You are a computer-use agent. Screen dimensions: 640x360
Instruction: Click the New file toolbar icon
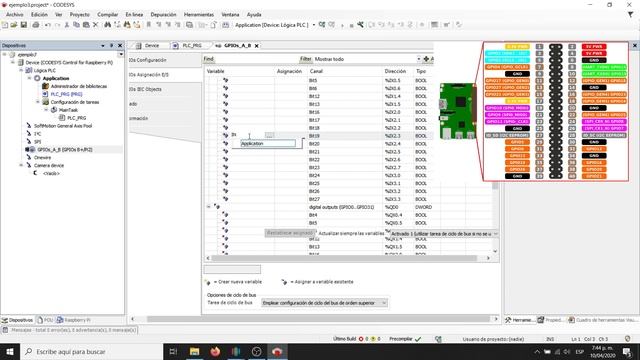[5, 25]
